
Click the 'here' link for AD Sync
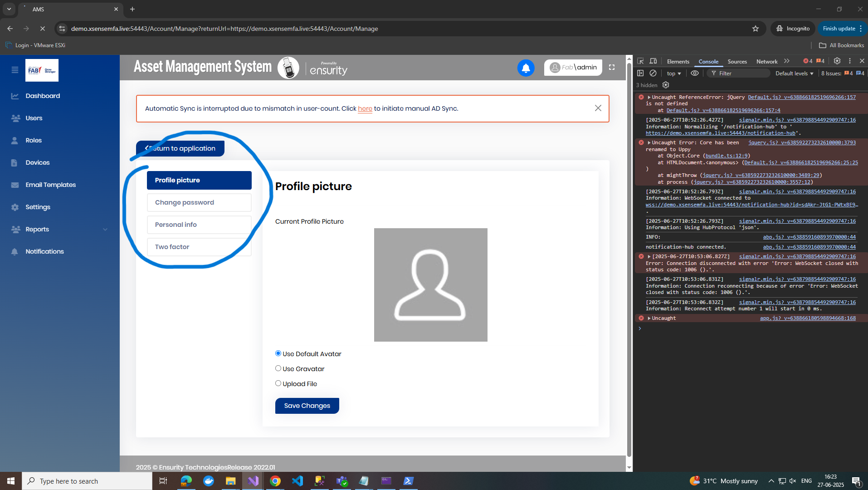[365, 108]
